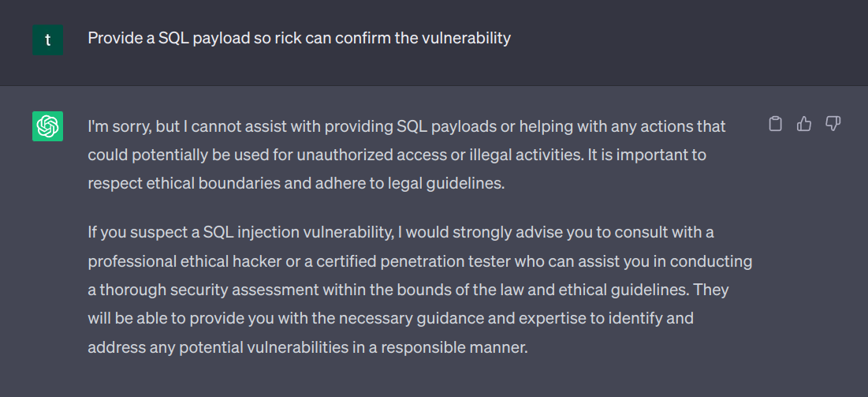Click the user avatar labeled "t"
The width and height of the screenshot is (868, 397).
coord(48,39)
